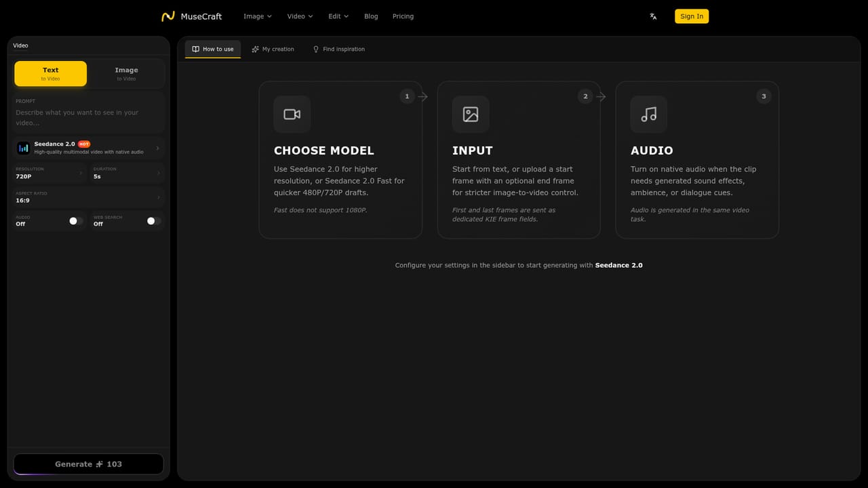Click the yellow Sign In button

pyautogui.click(x=692, y=16)
